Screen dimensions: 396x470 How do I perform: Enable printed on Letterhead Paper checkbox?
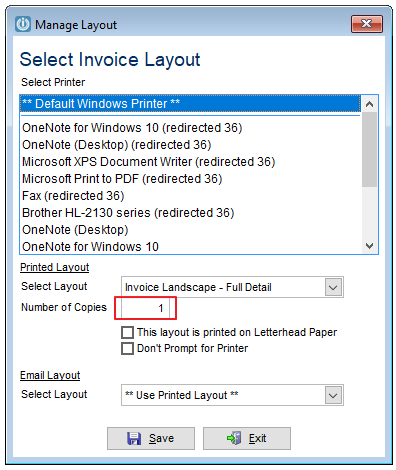[x=127, y=332]
